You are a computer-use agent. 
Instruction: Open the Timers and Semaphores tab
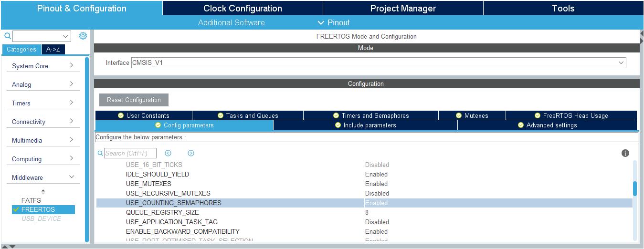(x=371, y=115)
